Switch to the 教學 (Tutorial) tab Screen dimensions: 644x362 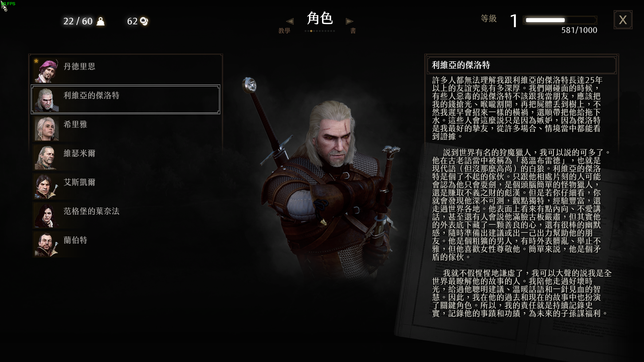tap(284, 31)
